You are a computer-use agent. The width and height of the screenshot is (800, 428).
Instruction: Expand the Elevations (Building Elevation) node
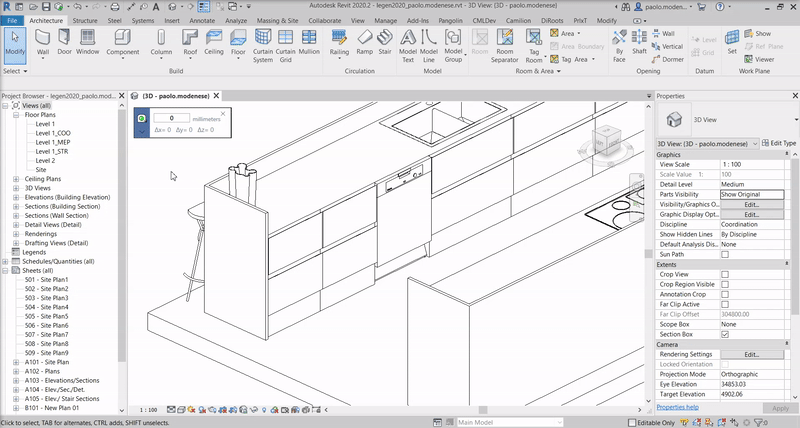[x=16, y=197]
